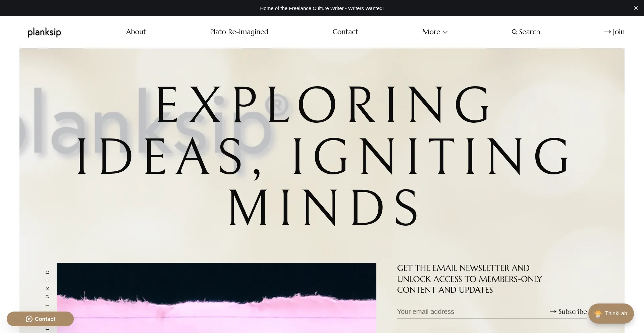Click the Writers Wanted banner text
This screenshot has height=333, width=644.
(322, 8)
